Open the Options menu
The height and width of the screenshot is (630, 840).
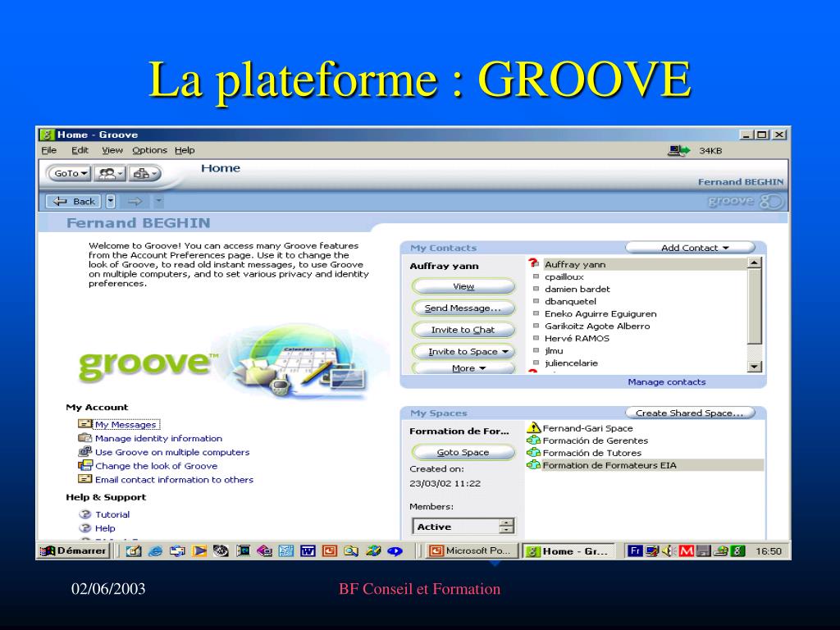point(149,151)
